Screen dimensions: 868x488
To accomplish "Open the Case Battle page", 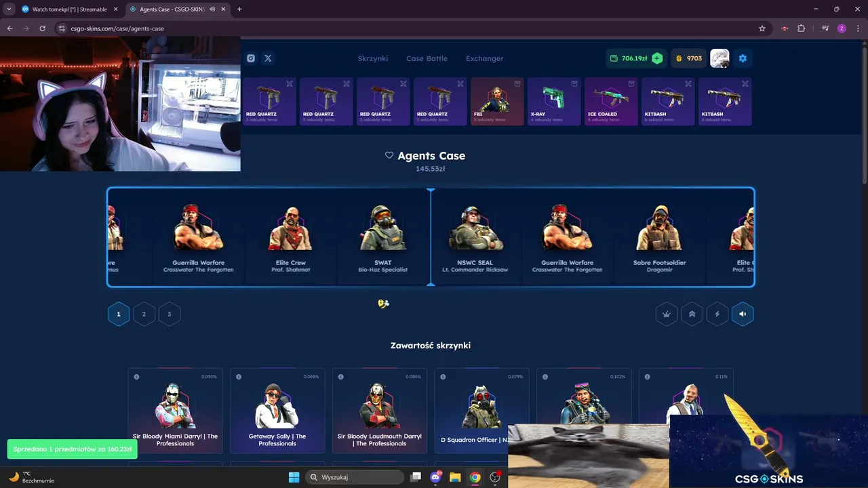I will 427,58.
